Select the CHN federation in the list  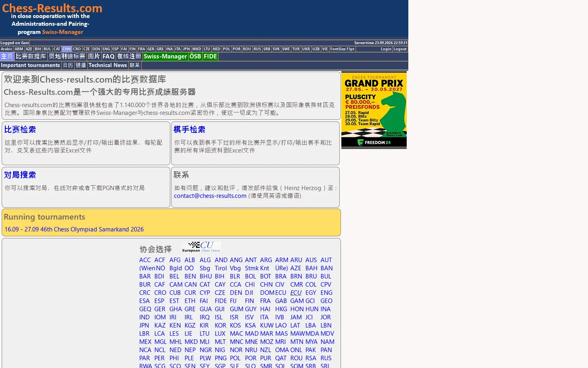pyautogui.click(x=266, y=285)
